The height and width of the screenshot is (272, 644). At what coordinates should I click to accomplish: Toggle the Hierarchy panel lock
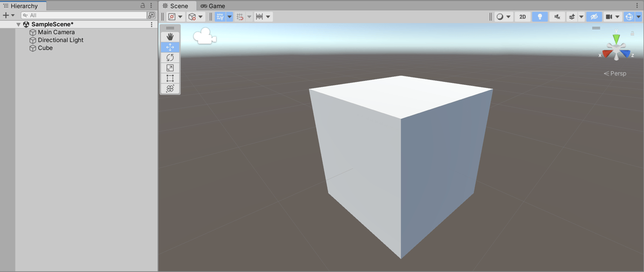point(142,6)
